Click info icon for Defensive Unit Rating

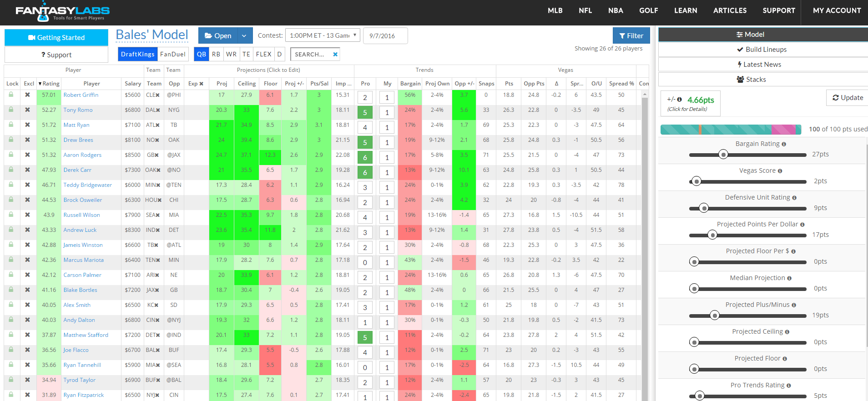click(794, 198)
